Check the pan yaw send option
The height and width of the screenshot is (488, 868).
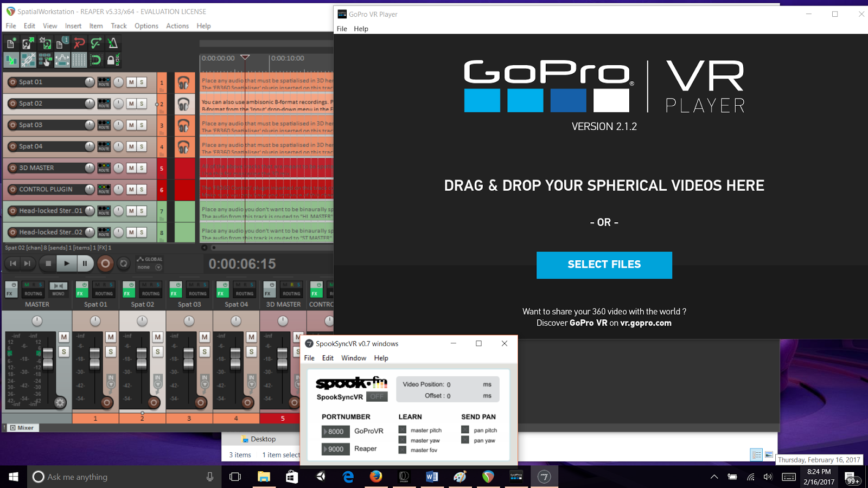[x=465, y=440]
